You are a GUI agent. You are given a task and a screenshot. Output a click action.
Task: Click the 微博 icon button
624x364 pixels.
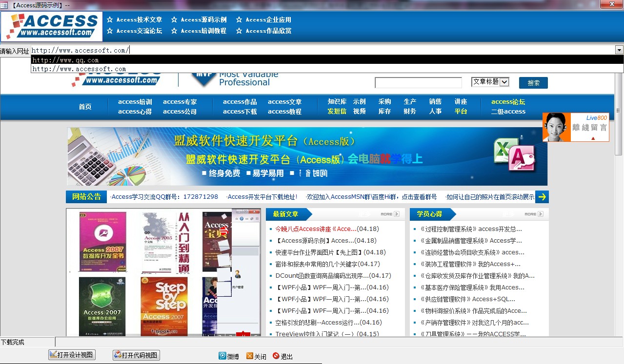[x=229, y=356]
